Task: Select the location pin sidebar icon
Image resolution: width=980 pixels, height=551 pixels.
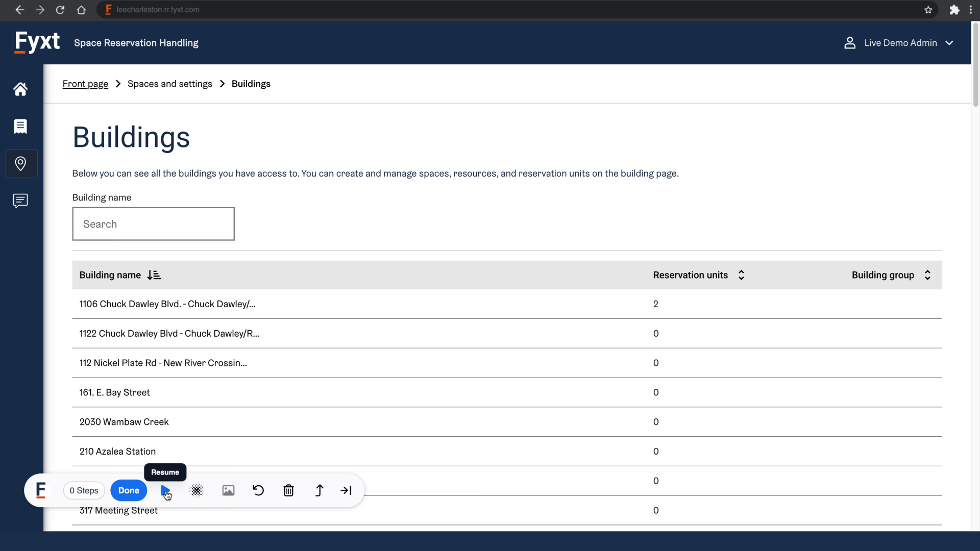Action: [20, 164]
